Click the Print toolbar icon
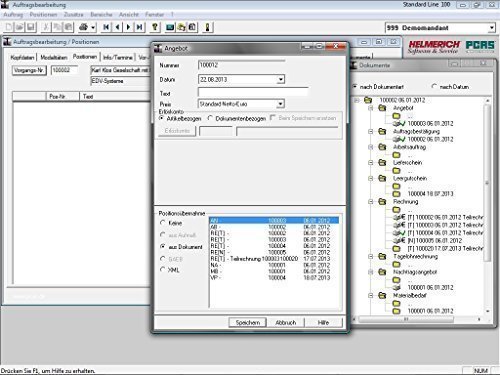 [x=83, y=27]
